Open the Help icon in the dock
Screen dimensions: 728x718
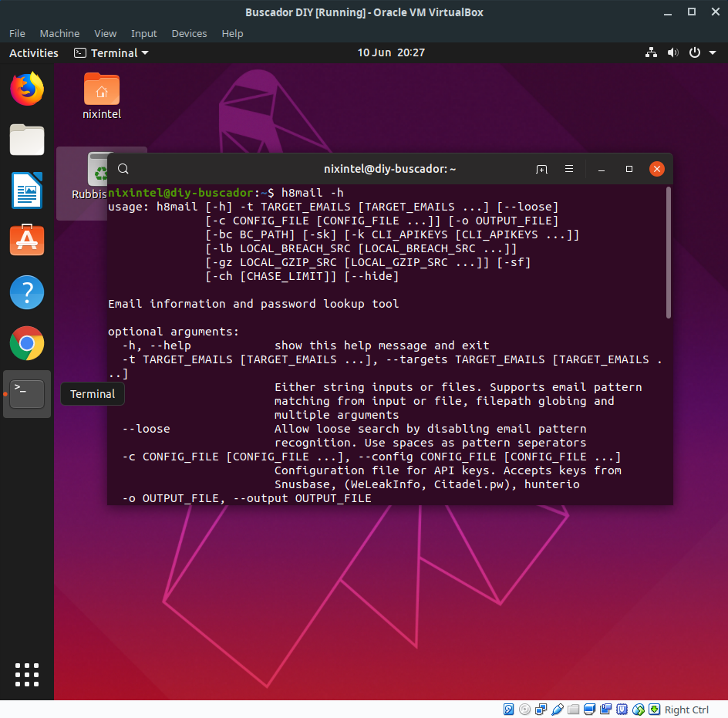pos(27,292)
